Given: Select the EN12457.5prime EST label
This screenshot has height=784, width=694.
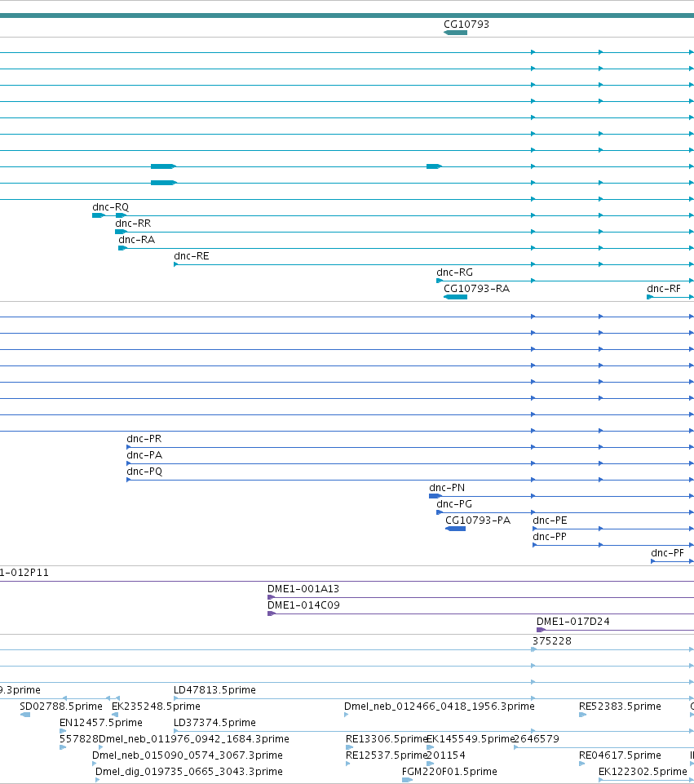Looking at the screenshot, I should [101, 723].
